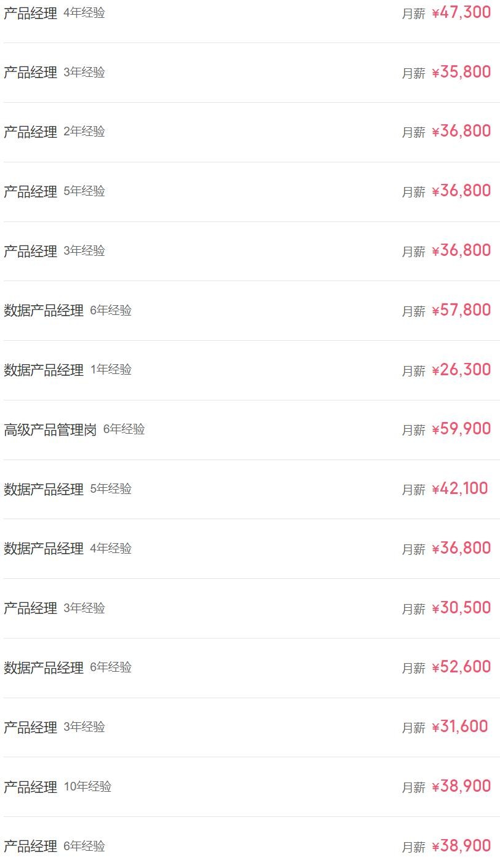This screenshot has height=868, width=500.
Task: Select the 产品经理 2年经验 row title
Action: pyautogui.click(x=31, y=132)
